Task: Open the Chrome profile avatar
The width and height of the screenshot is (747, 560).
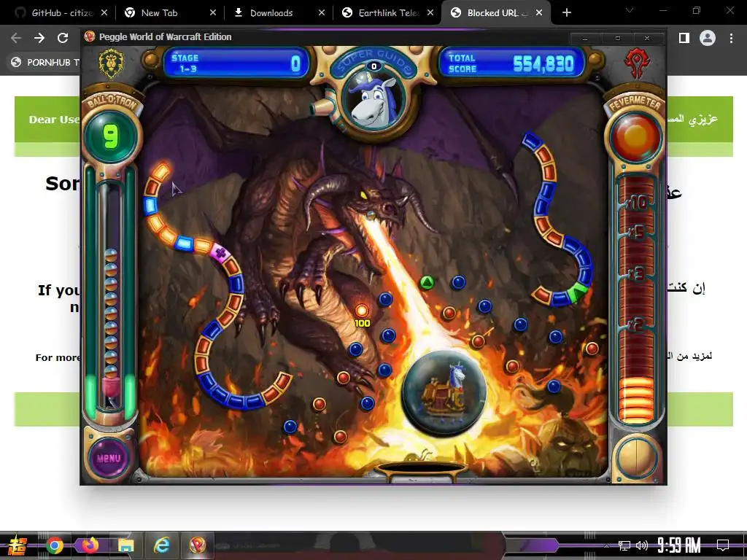Action: click(x=708, y=38)
